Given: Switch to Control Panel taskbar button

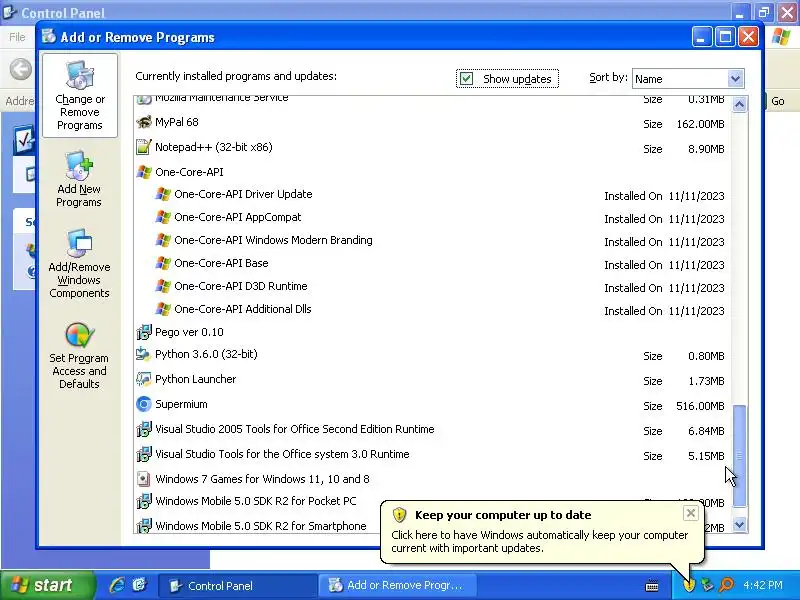Looking at the screenshot, I should 237,585.
